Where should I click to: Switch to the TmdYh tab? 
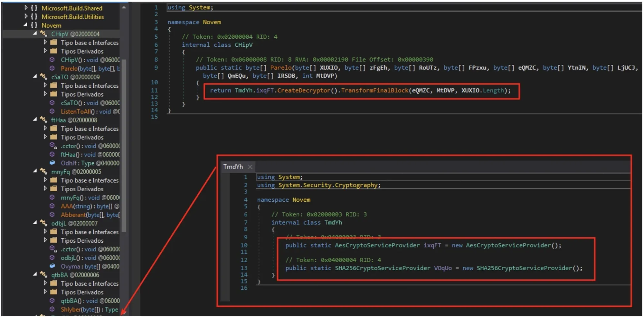(233, 167)
